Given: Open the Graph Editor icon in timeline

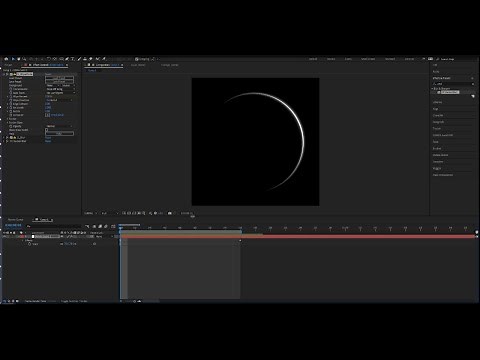Looking at the screenshot, I should (113, 227).
